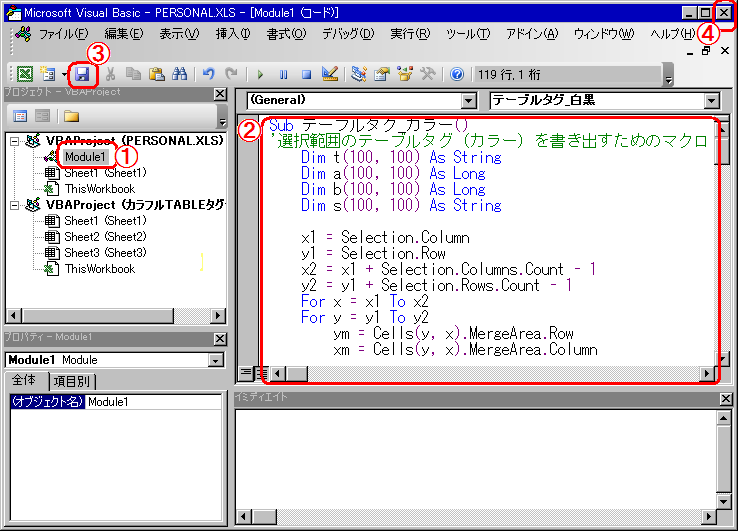Click the Undo arrow icon
Image resolution: width=738 pixels, height=531 pixels.
point(209,74)
